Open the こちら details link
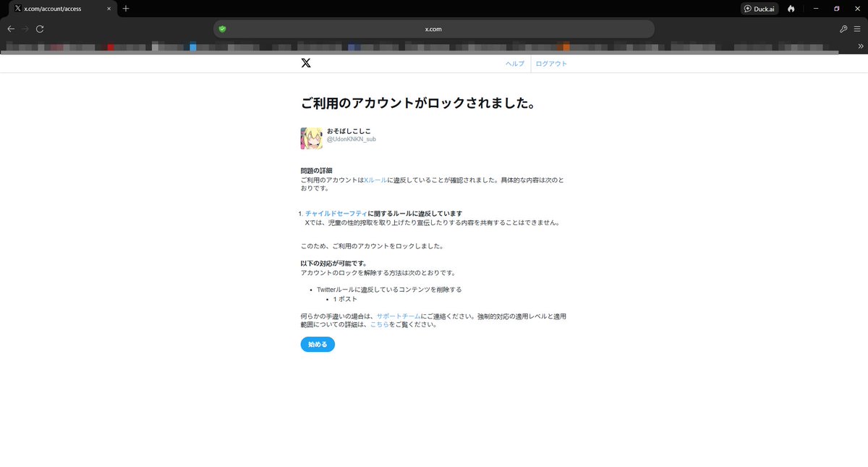This screenshot has width=868, height=467. pos(380,325)
